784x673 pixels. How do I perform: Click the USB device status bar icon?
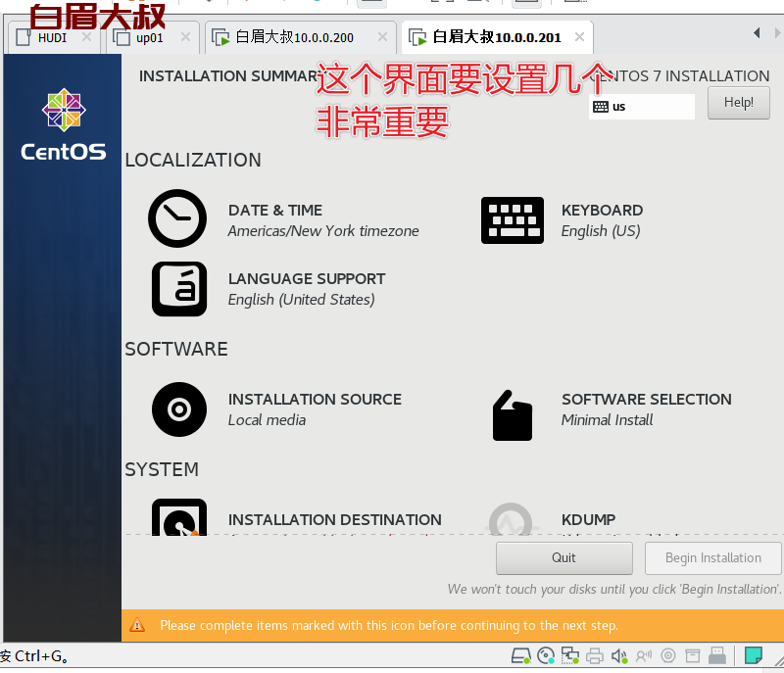tap(717, 655)
